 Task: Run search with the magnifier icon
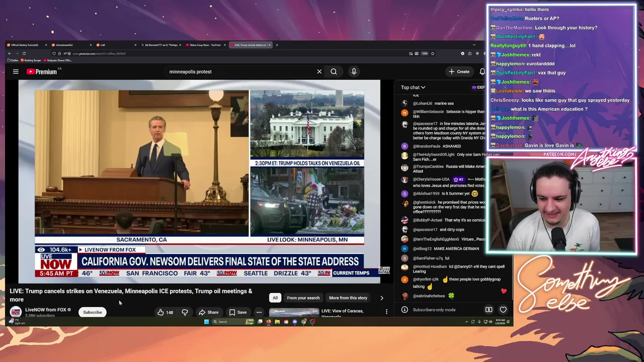click(x=334, y=71)
